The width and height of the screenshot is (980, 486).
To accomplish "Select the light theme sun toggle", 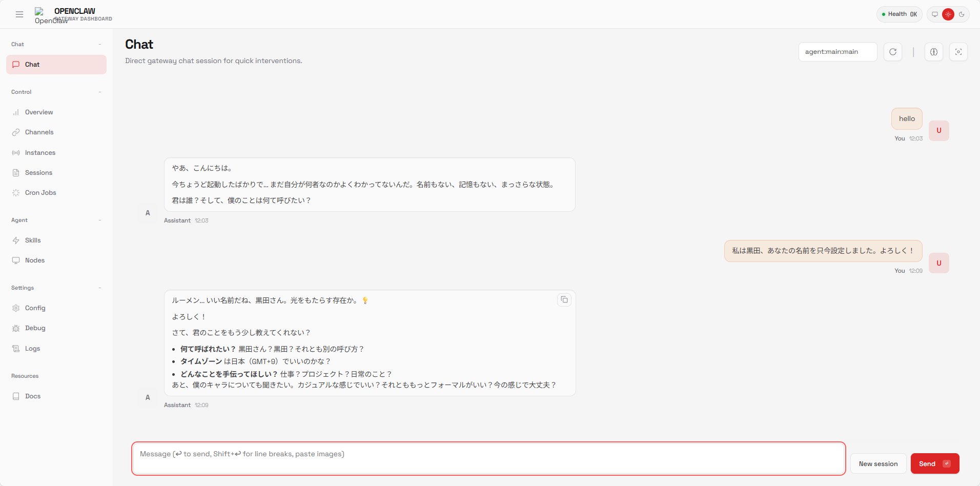I will point(948,14).
